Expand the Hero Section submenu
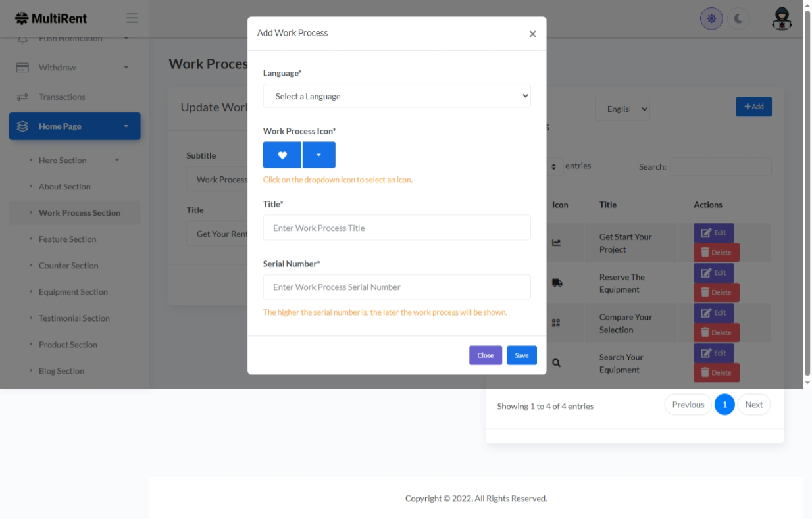Viewport: 812px width, 519px height. (x=117, y=161)
